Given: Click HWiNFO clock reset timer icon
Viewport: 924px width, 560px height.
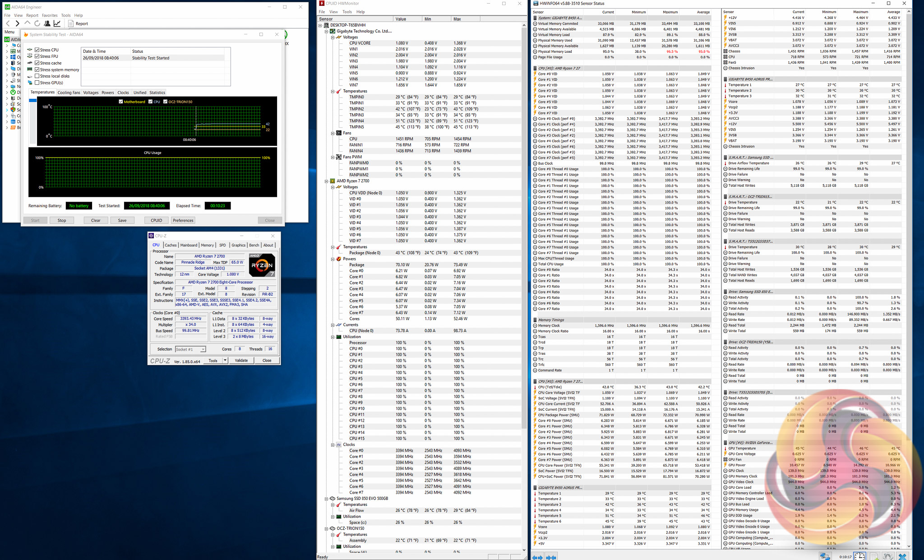Looking at the screenshot, I should [x=859, y=556].
